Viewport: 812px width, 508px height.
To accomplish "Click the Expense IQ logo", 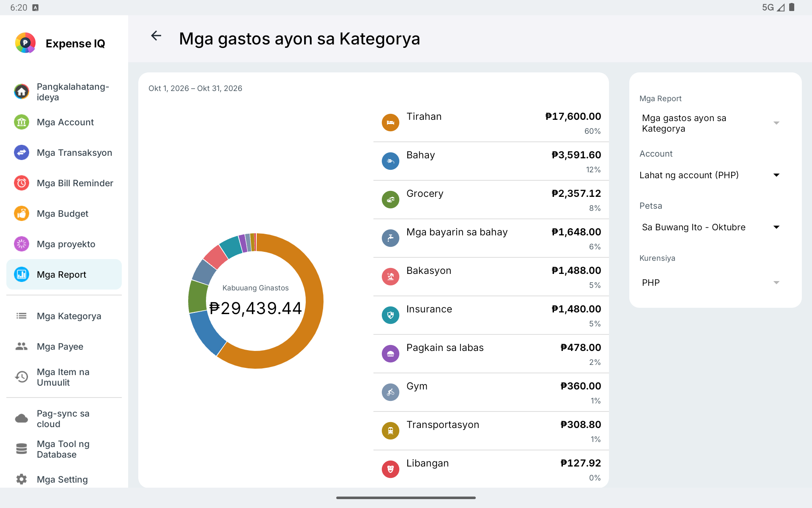I will click(x=25, y=43).
